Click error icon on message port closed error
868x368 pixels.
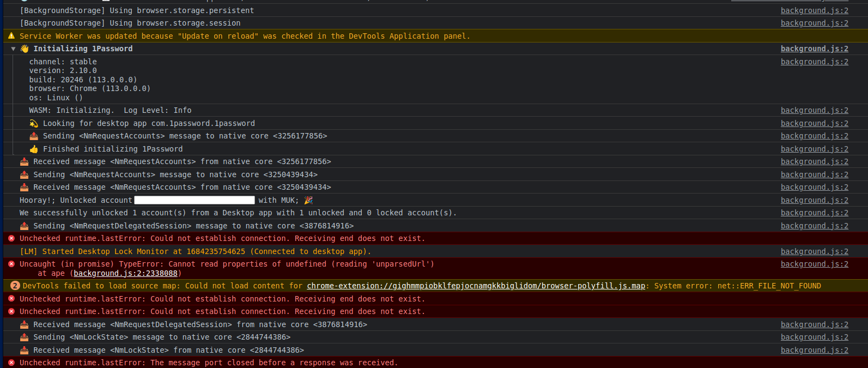11,363
